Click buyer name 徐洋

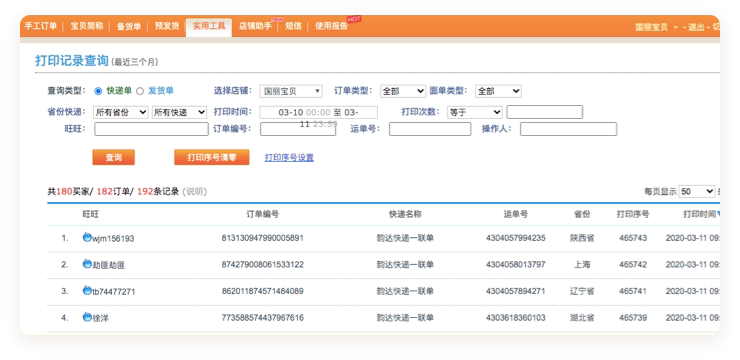(101, 318)
